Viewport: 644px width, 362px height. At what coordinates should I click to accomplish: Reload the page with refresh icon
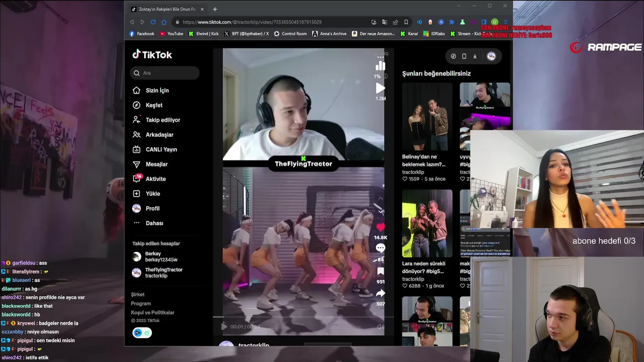coord(153,22)
